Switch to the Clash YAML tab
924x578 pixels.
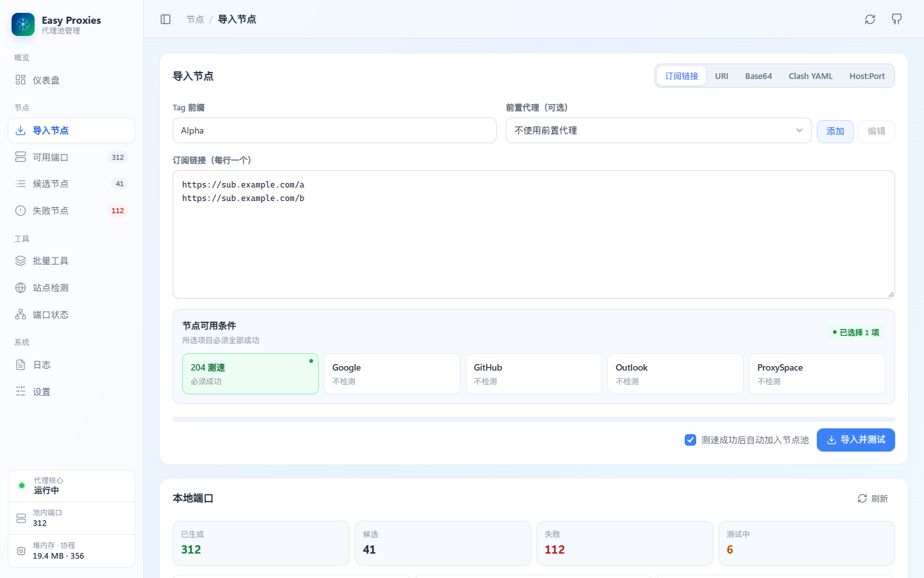[810, 76]
